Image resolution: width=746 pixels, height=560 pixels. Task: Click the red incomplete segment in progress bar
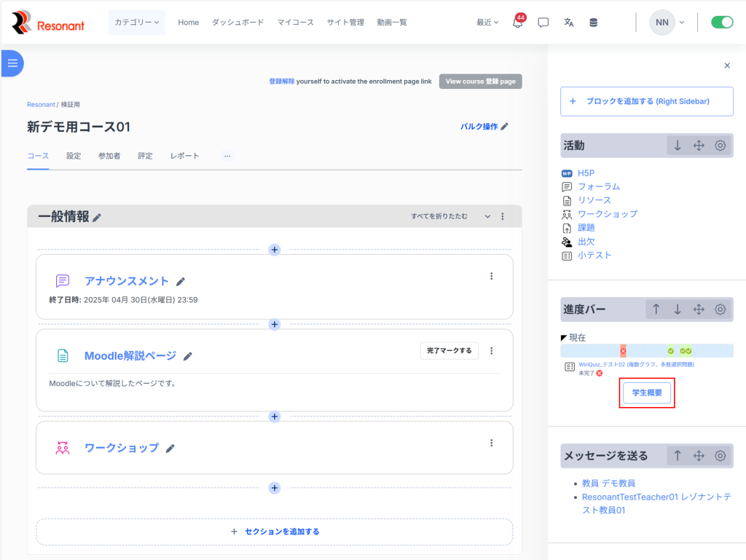pos(623,351)
